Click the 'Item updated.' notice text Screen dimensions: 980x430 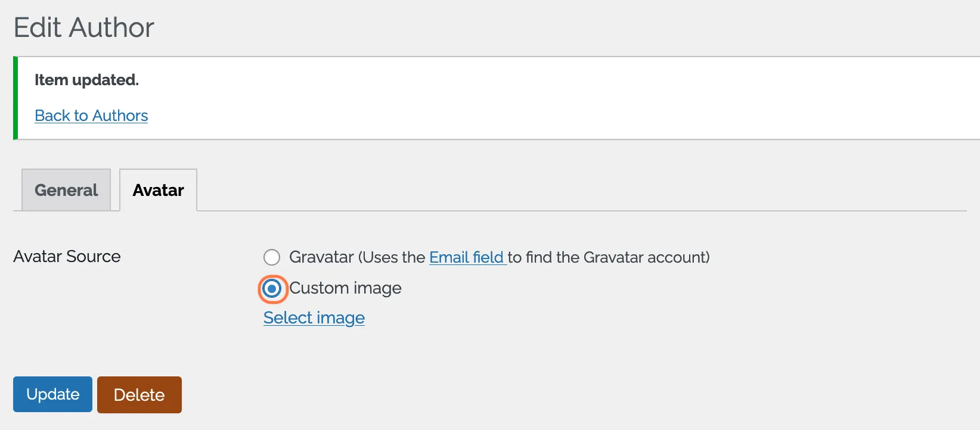pyautogui.click(x=86, y=80)
